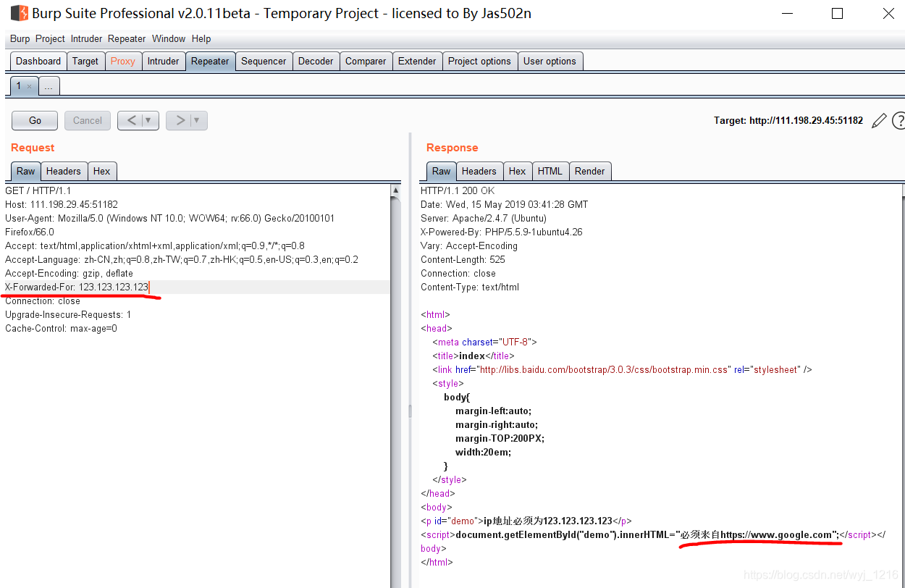Select the Response Hex view tab
This screenshot has height=588, width=905.
[518, 172]
